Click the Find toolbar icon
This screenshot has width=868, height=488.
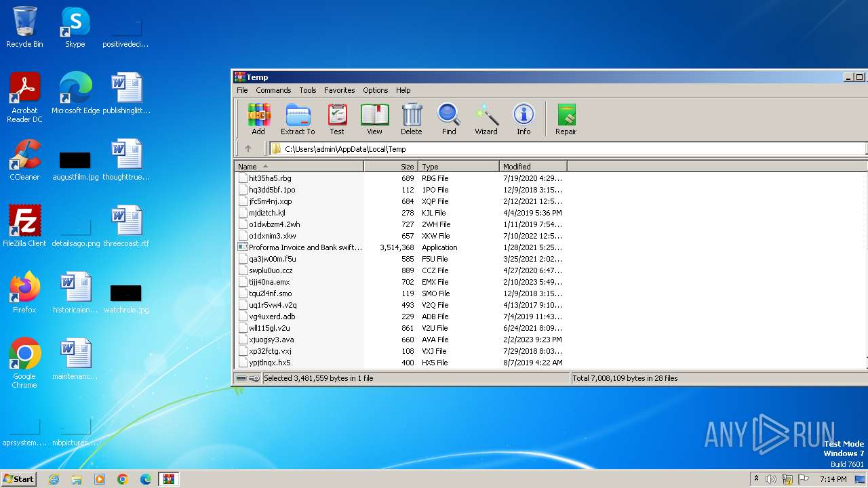pos(449,119)
